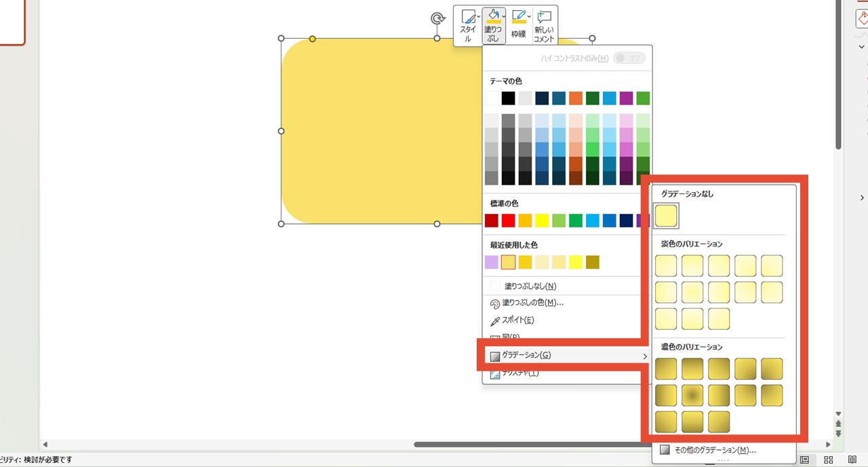Open the 枠線 outline pen tool
This screenshot has height=467, width=868.
coord(519,26)
